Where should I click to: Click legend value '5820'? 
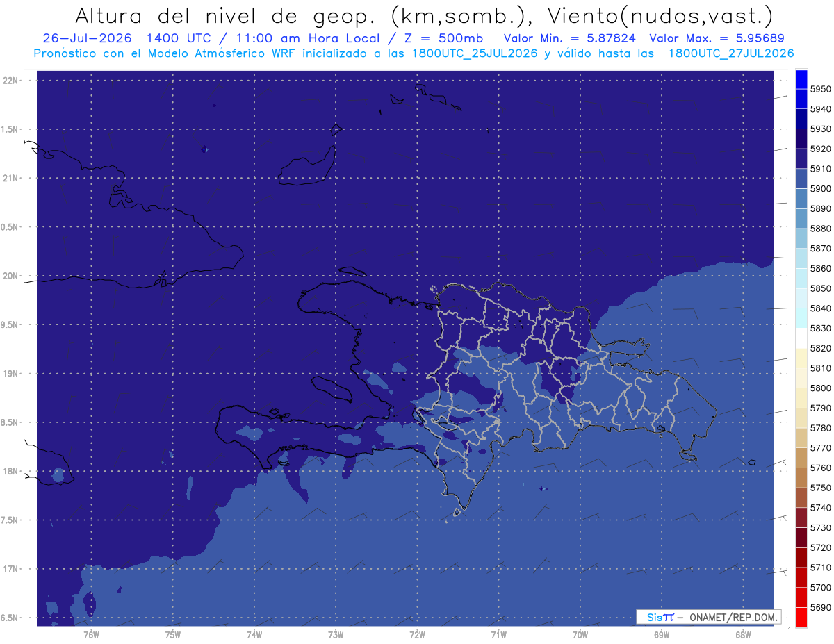[821, 348]
